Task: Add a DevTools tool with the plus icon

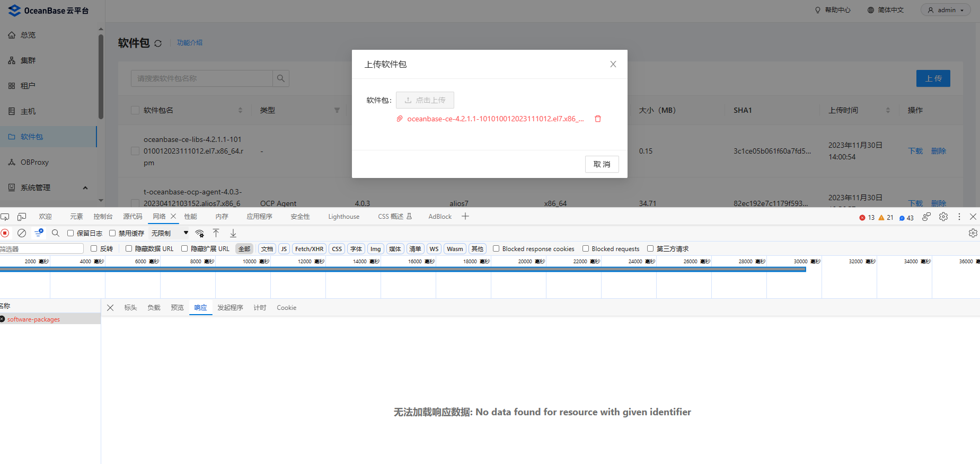Action: pos(465,216)
